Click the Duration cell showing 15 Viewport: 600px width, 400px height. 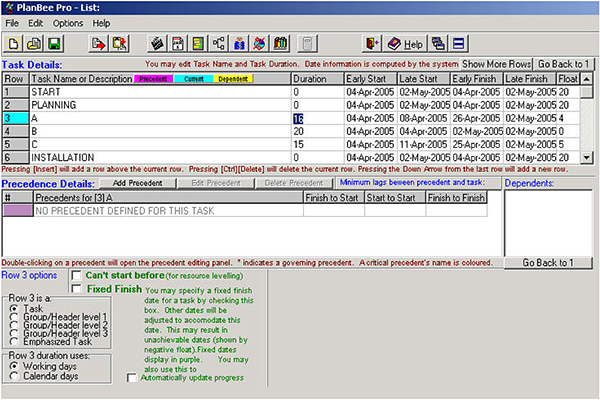click(x=318, y=144)
